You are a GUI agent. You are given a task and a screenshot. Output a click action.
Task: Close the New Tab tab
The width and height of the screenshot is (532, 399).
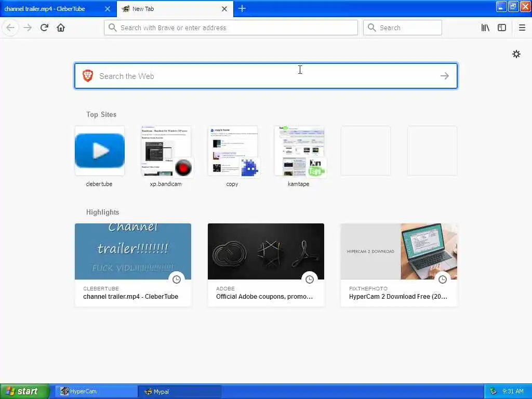click(224, 9)
